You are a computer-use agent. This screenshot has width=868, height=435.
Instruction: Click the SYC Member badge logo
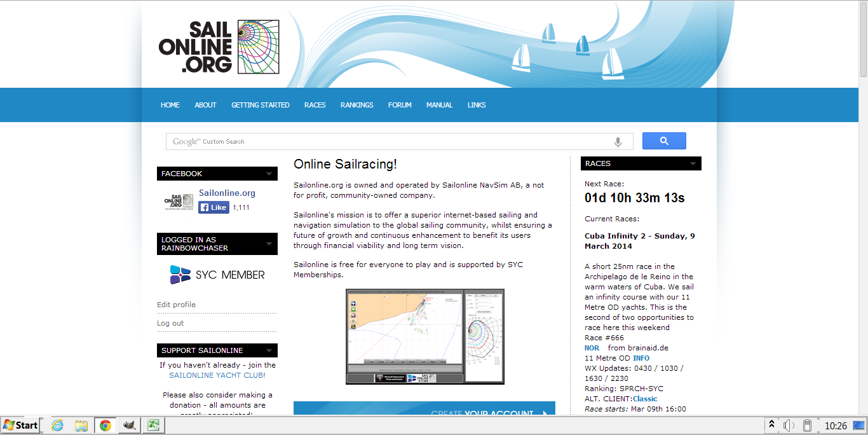[217, 275]
